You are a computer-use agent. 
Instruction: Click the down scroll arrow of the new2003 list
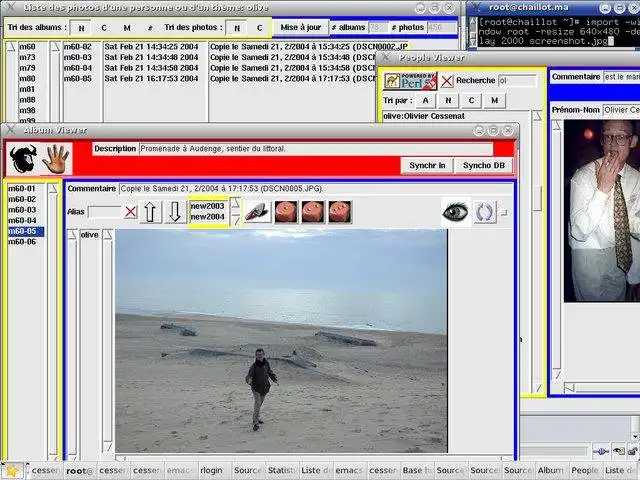pos(235,220)
